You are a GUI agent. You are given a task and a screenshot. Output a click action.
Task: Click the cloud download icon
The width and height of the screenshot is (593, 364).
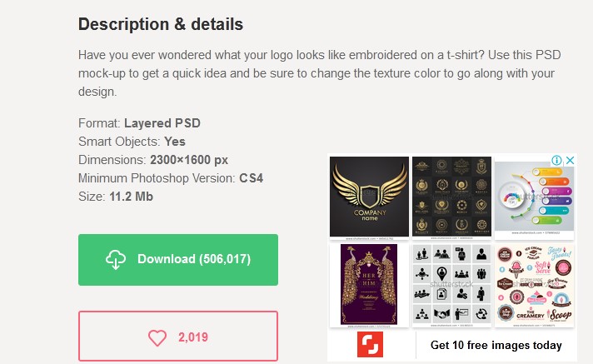tap(116, 259)
